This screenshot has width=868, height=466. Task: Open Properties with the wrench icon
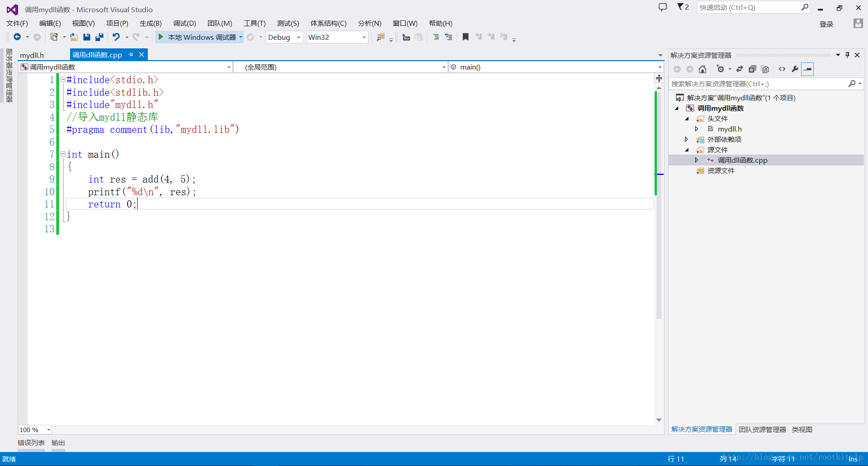point(795,69)
